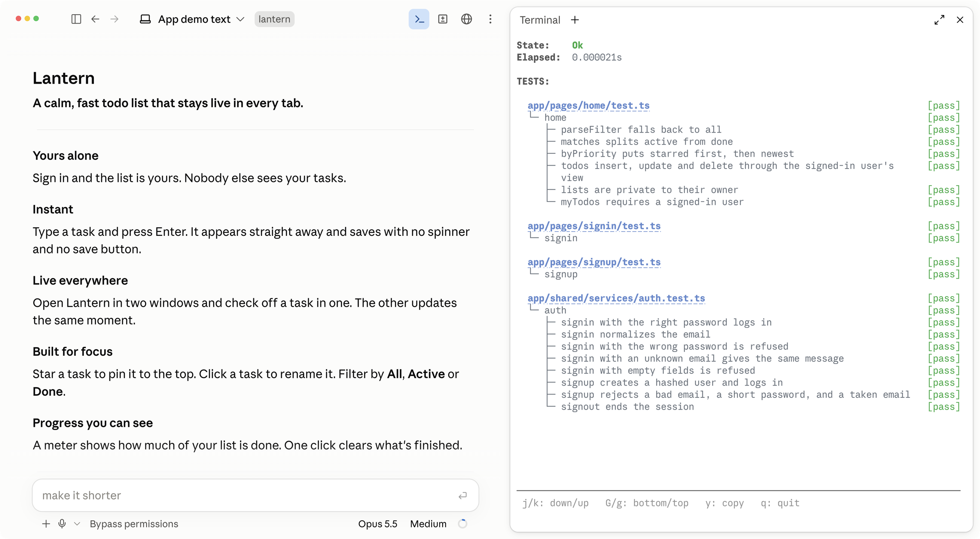The height and width of the screenshot is (539, 980).
Task: Click the 'auth' suite node
Action: pyautogui.click(x=555, y=311)
